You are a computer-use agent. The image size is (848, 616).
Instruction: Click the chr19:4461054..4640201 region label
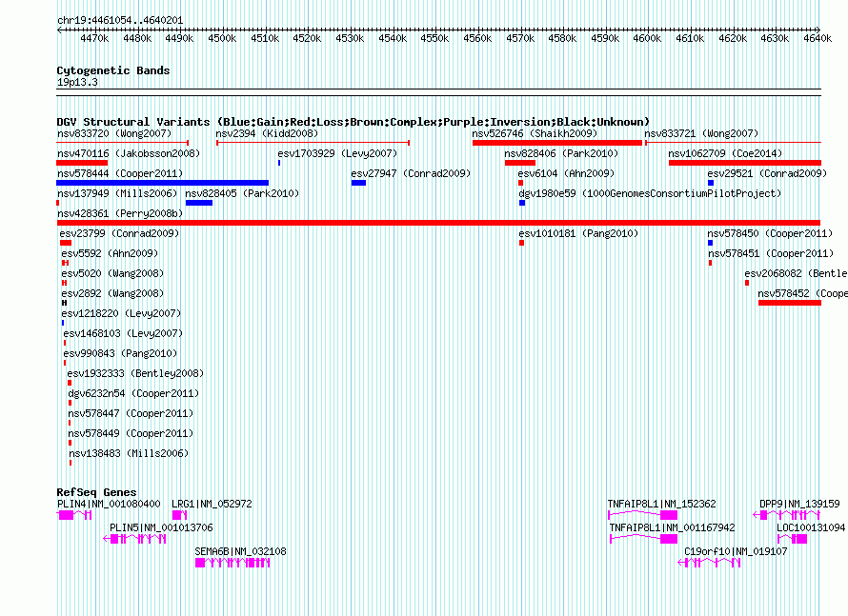coord(120,20)
